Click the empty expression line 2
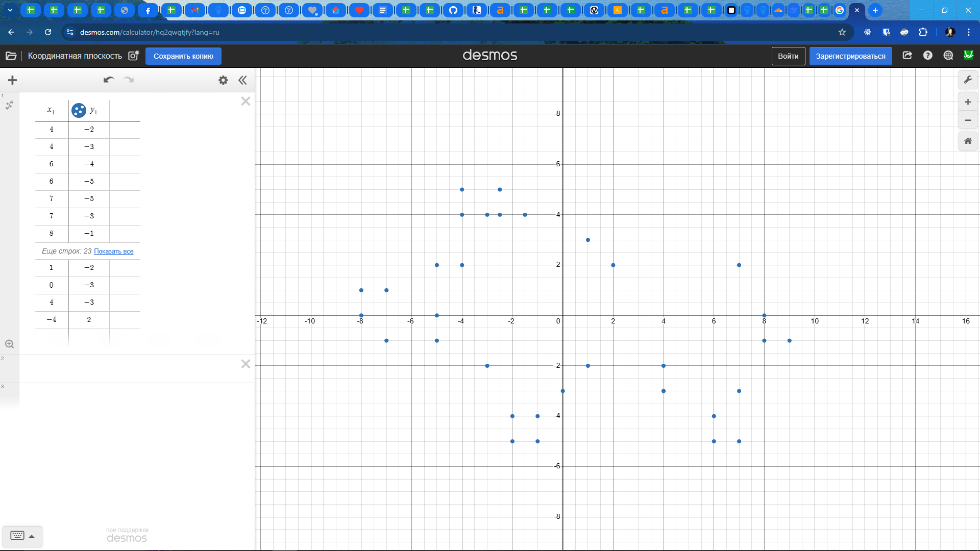Screen dimensions: 980x551 (128, 369)
